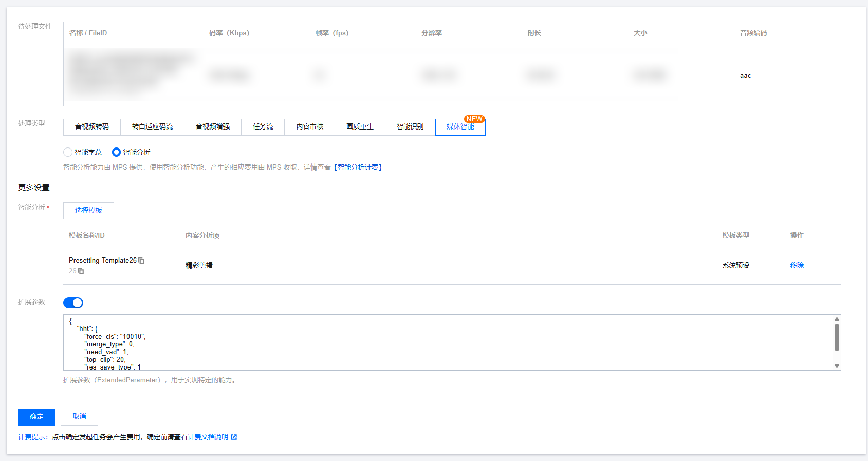Toggle the 扩展参数 switch off
868x461 pixels.
[x=73, y=302]
